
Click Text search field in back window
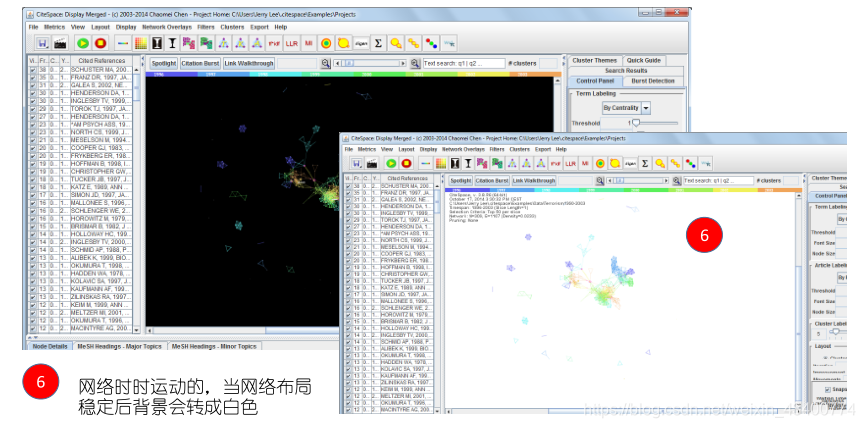coord(464,63)
